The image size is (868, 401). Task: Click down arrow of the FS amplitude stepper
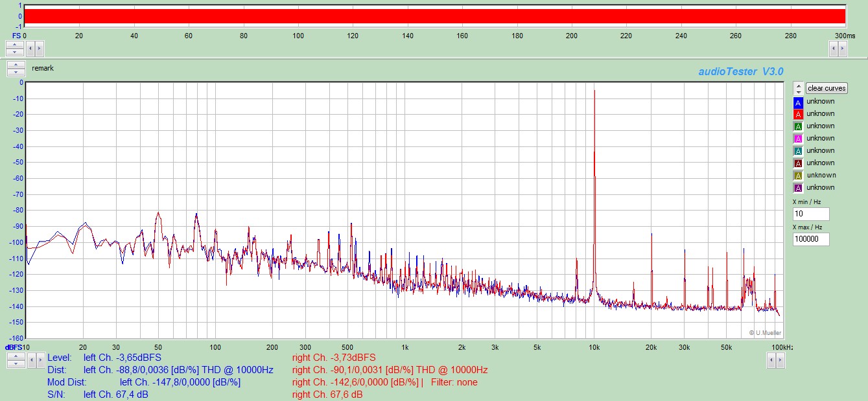[15, 52]
